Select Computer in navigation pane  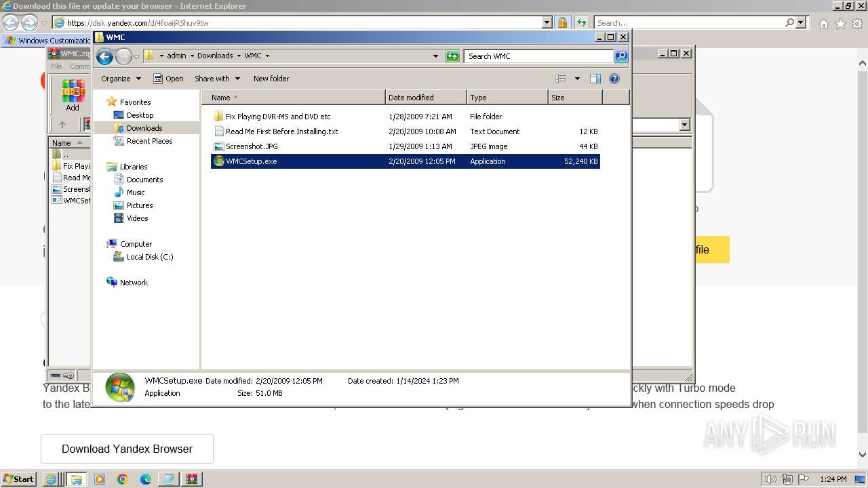click(136, 244)
